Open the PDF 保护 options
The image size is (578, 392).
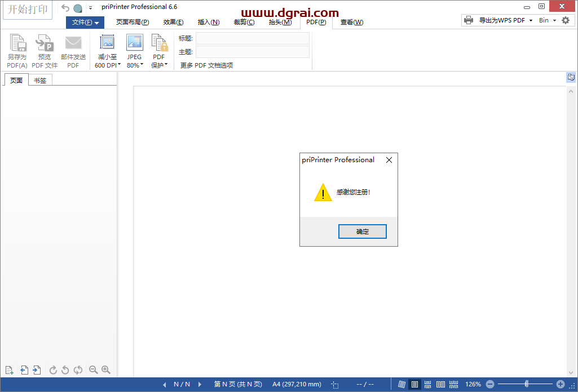[x=160, y=51]
